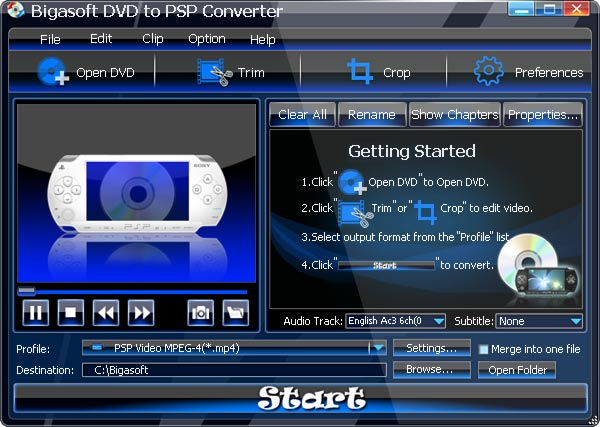Screen dimensions: 600x427
Task: Minimize the Bigasoft window
Action: click(521, 9)
